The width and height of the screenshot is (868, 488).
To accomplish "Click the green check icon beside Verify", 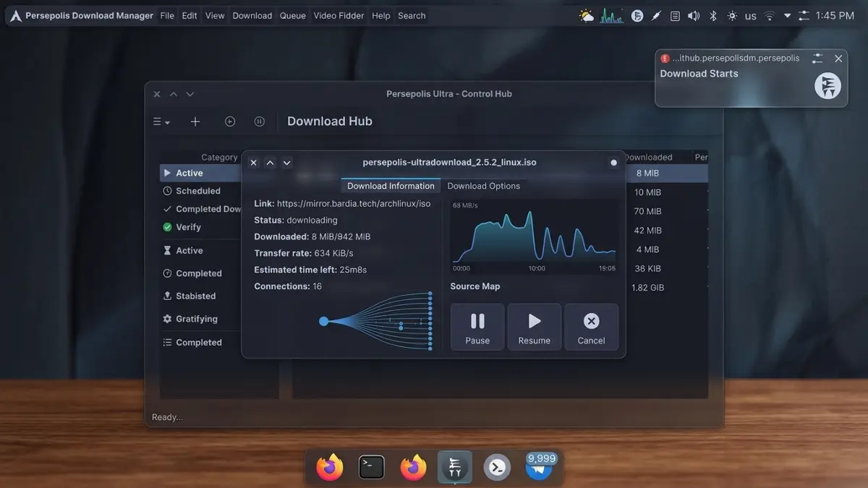I will pyautogui.click(x=168, y=227).
